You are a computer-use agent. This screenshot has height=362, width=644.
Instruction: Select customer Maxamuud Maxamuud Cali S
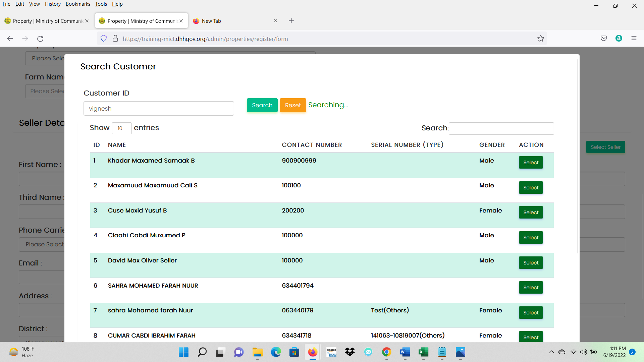point(531,188)
